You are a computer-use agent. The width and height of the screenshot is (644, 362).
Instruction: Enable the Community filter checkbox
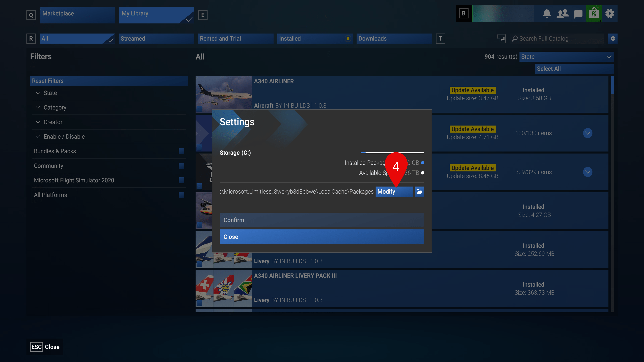click(181, 166)
